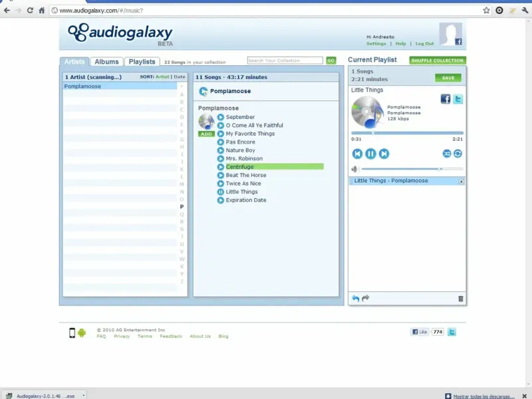Add Pomplamoose album to playlist
The width and height of the screenshot is (532, 399).
tap(206, 134)
